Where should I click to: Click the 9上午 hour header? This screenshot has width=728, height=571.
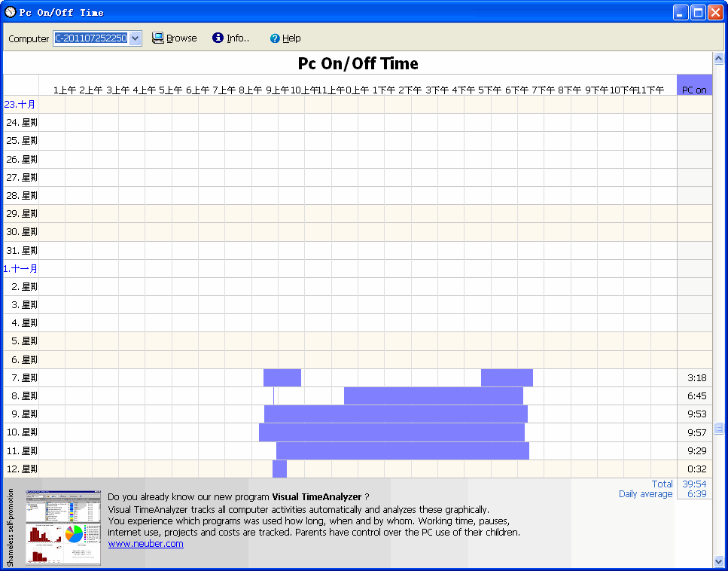[277, 90]
